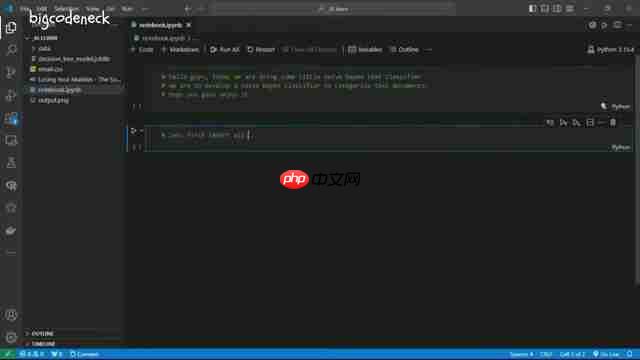This screenshot has height=360, width=640.
Task: Expand the TIMELINE section
Action: tap(43, 344)
